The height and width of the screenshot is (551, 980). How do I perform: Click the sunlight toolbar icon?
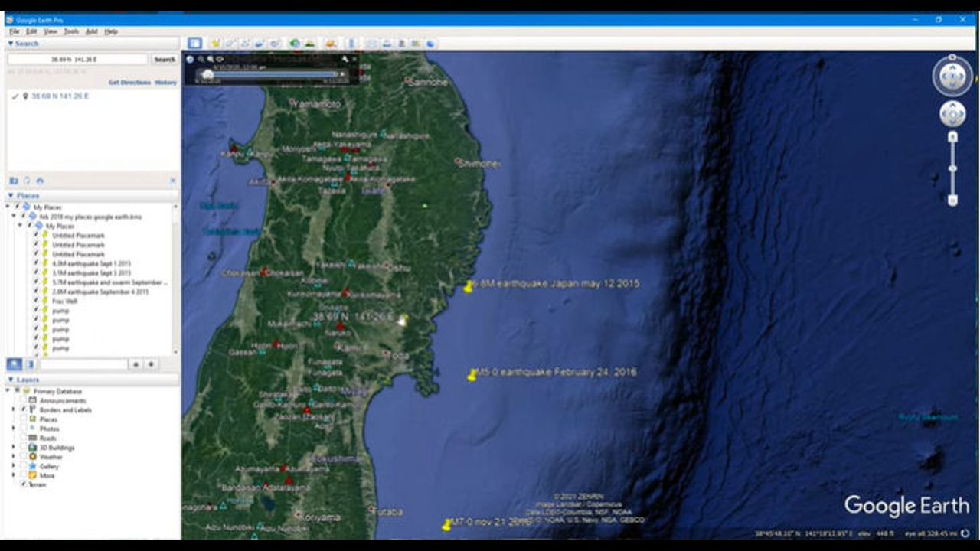(x=310, y=44)
